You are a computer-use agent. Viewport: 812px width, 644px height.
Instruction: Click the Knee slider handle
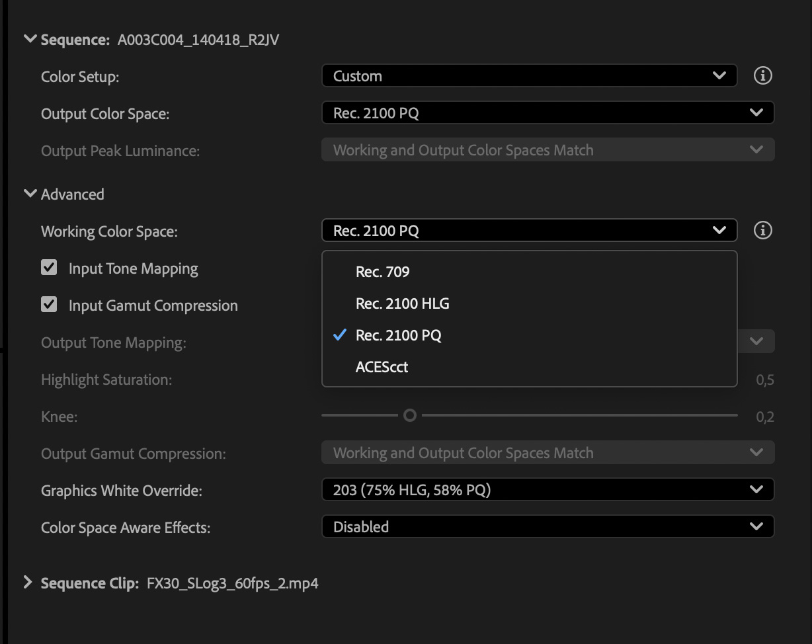click(x=410, y=415)
